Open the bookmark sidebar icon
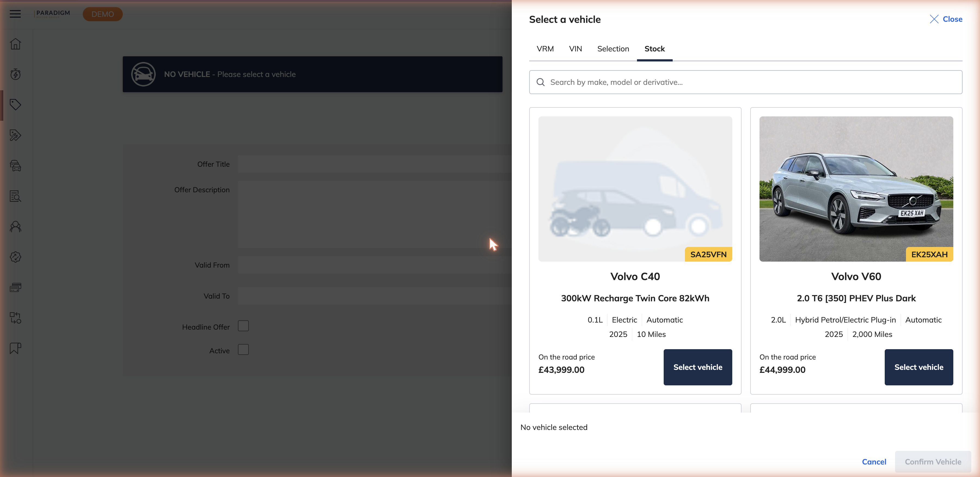The height and width of the screenshot is (477, 980). point(15,348)
